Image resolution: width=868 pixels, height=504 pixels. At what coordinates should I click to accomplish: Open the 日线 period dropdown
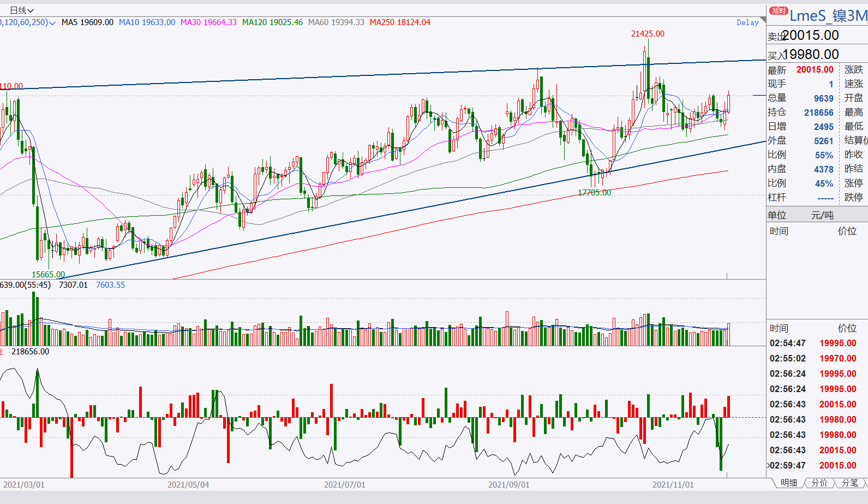22,10
